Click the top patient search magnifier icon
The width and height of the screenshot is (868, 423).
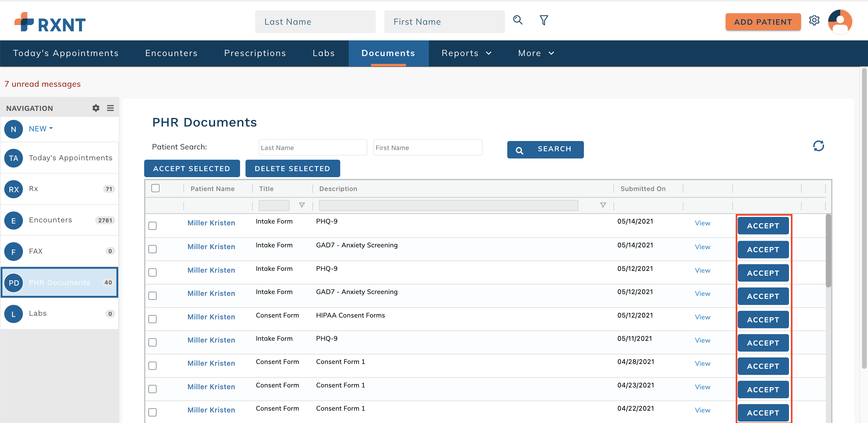pyautogui.click(x=518, y=20)
